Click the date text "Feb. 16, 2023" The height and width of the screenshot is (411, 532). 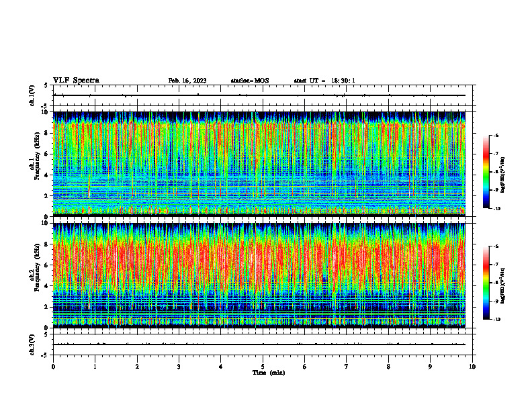click(187, 81)
